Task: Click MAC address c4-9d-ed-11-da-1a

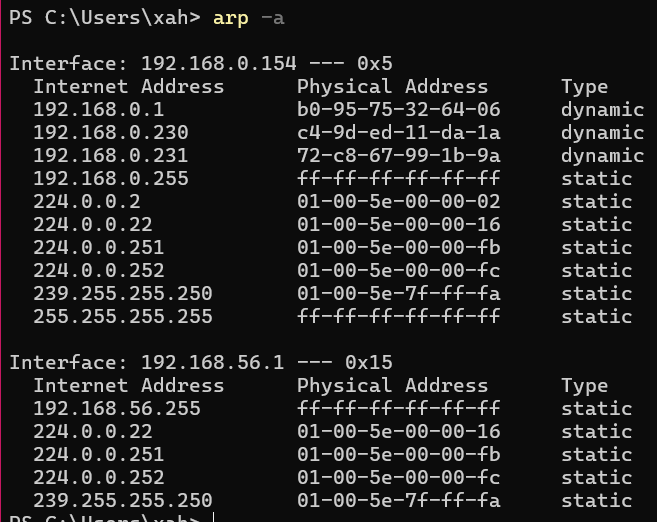Action: pyautogui.click(x=398, y=132)
